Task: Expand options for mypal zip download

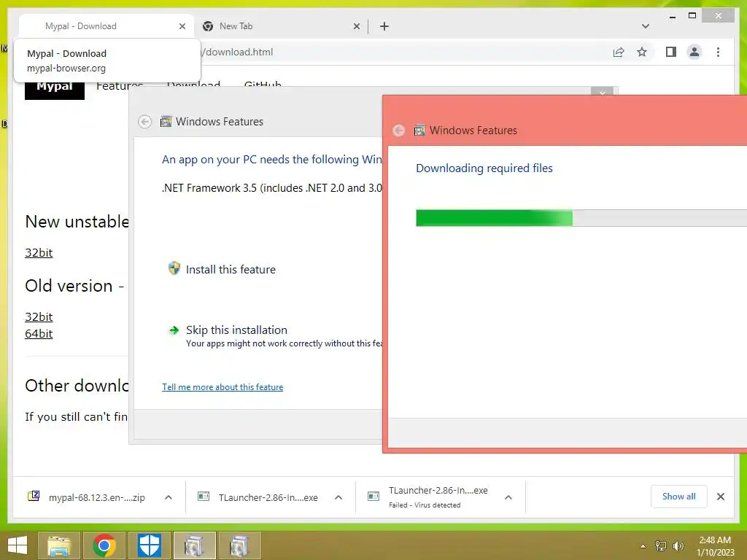Action: pos(169,497)
